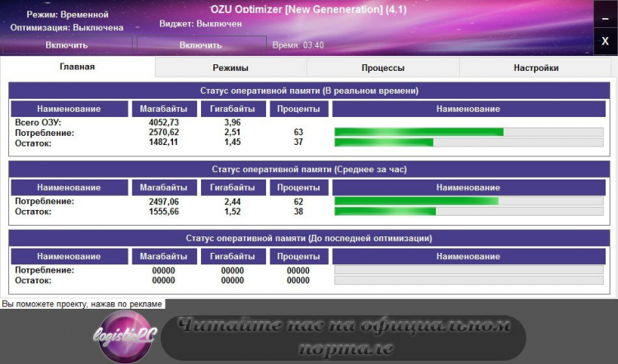Click the Виджет: Выключен status text
Screen dimensions: 618x364
coord(200,24)
